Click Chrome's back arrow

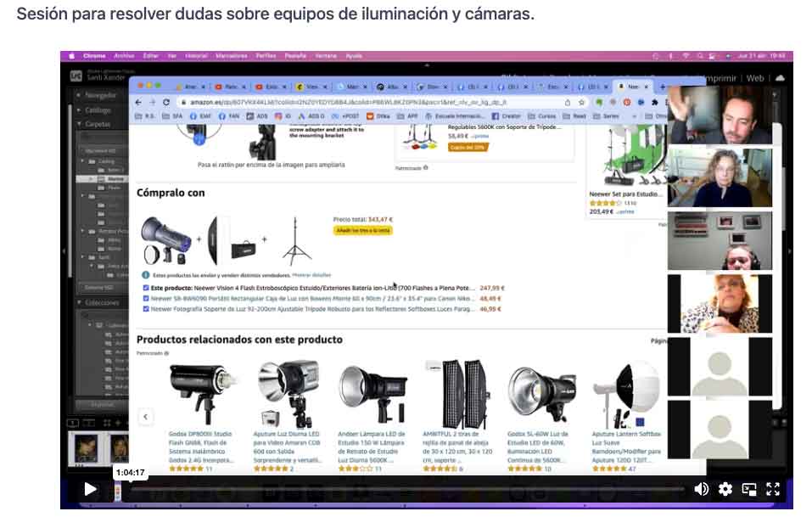138,102
